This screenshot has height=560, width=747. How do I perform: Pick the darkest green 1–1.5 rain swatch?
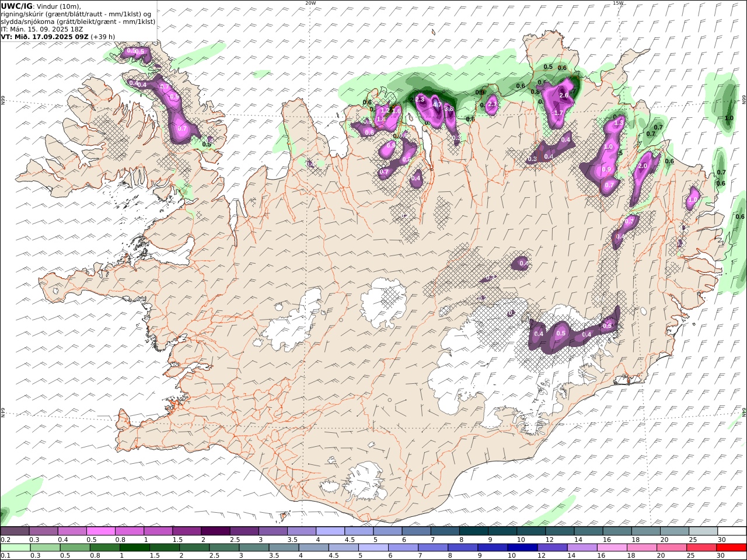[x=134, y=548]
